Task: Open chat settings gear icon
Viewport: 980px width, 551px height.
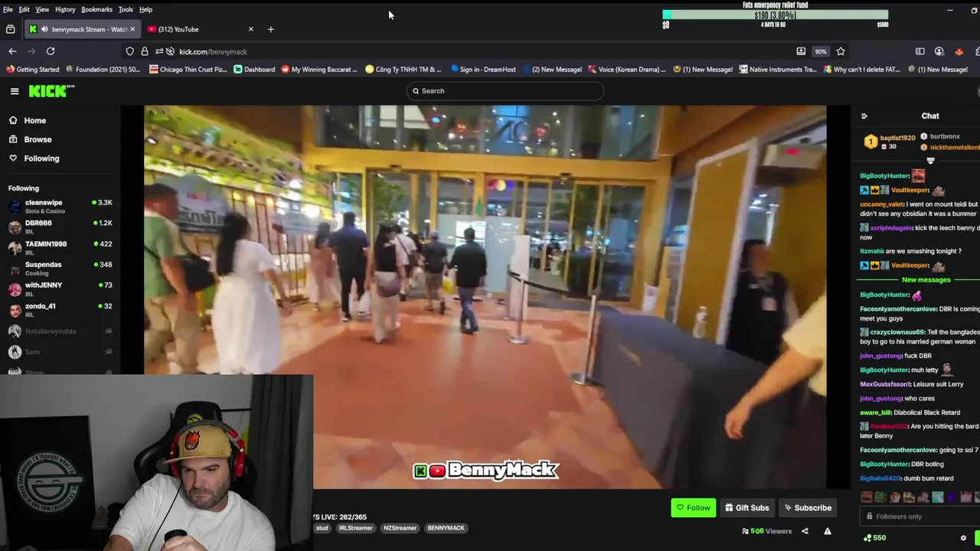Action: pos(963,538)
